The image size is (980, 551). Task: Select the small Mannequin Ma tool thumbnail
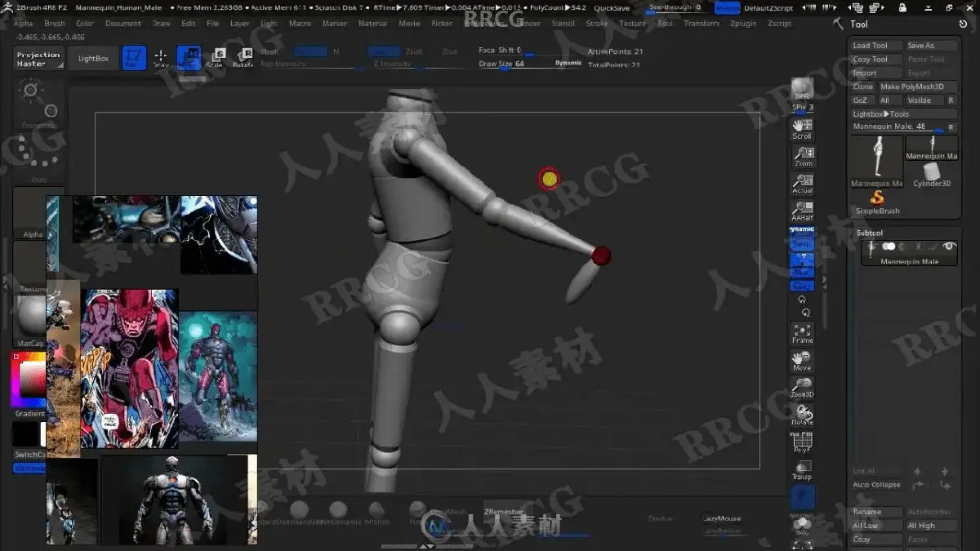(932, 148)
